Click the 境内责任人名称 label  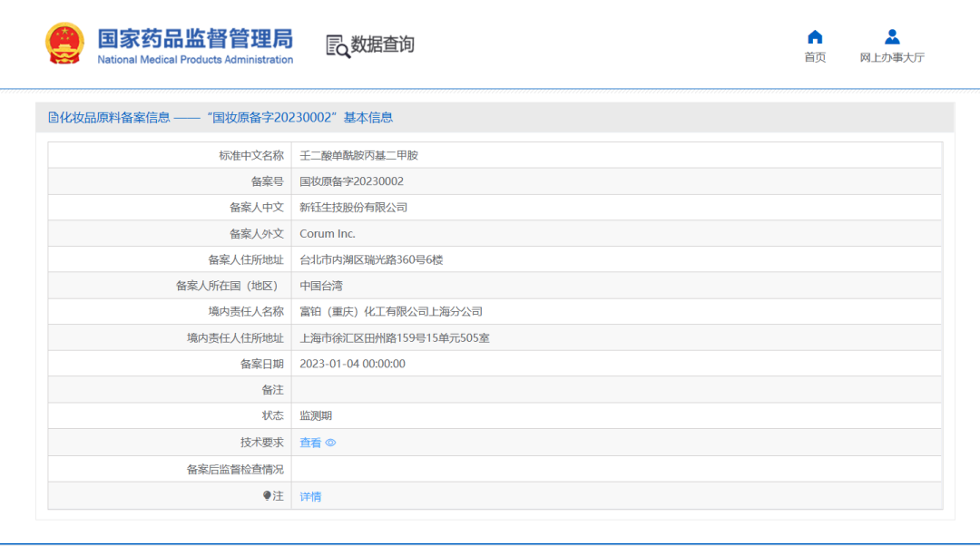click(246, 312)
